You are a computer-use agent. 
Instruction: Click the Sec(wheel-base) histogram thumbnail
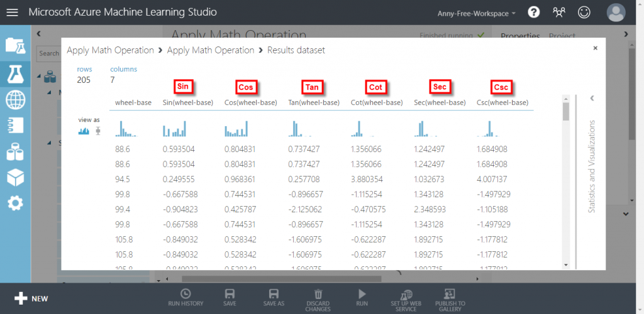tap(426, 128)
